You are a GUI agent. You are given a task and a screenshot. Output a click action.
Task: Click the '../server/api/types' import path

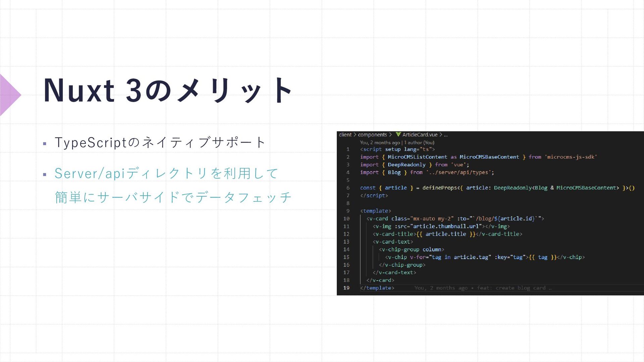(x=459, y=172)
